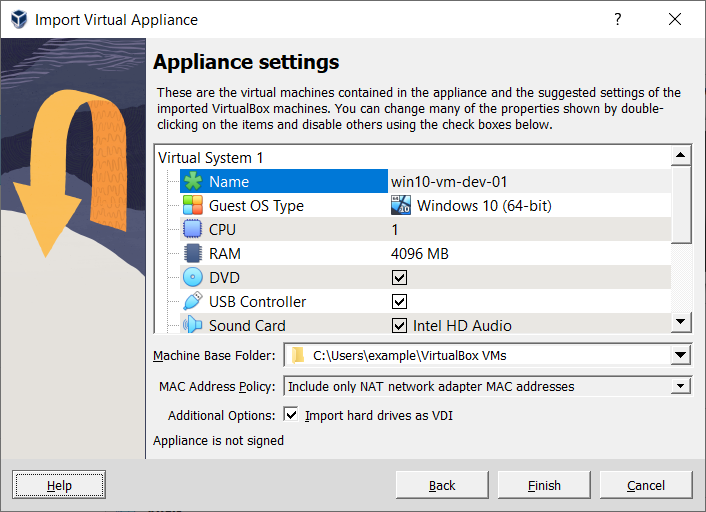Select the Guest OS Type row

[425, 205]
